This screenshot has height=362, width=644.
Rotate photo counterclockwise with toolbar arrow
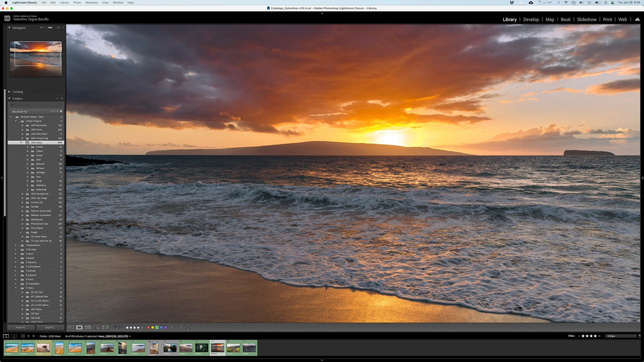click(x=173, y=327)
